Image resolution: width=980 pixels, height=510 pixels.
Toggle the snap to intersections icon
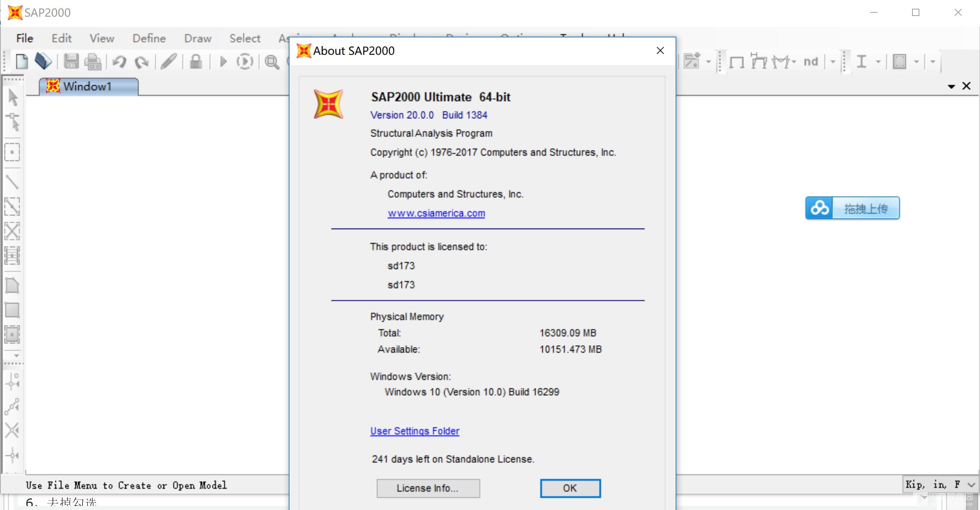[x=12, y=431]
